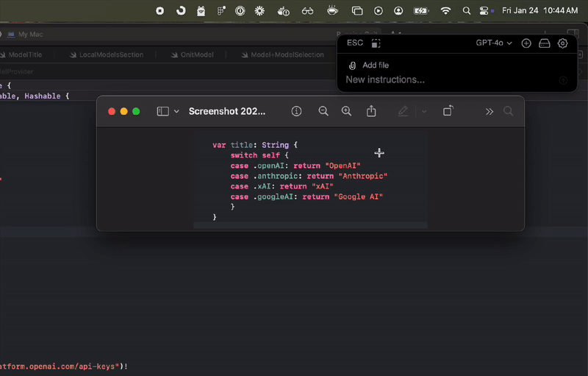
Task: Click the plus circle new chat icon
Action: [526, 43]
